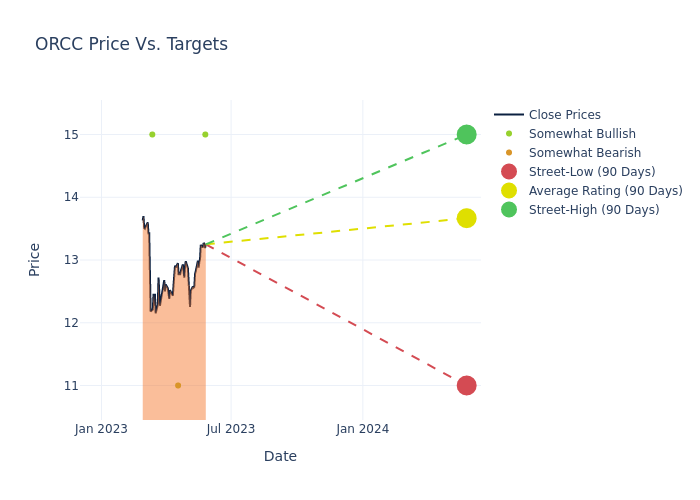Click the Jul 2023 x-axis label

coord(231,429)
